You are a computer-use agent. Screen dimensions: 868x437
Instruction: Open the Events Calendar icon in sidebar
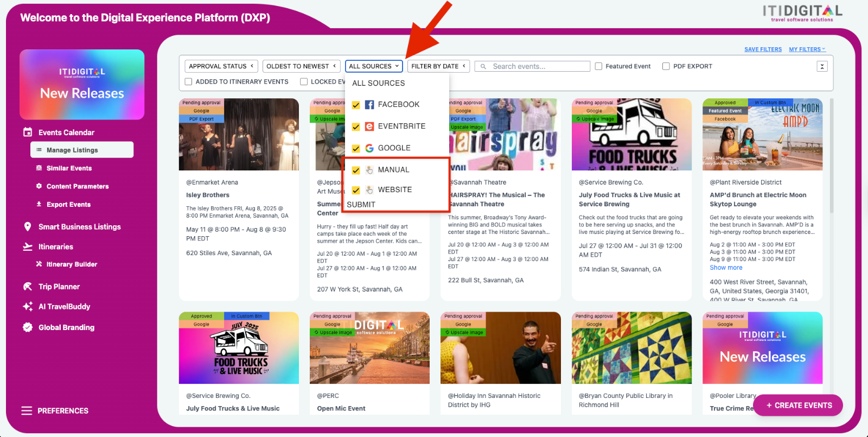(x=28, y=132)
